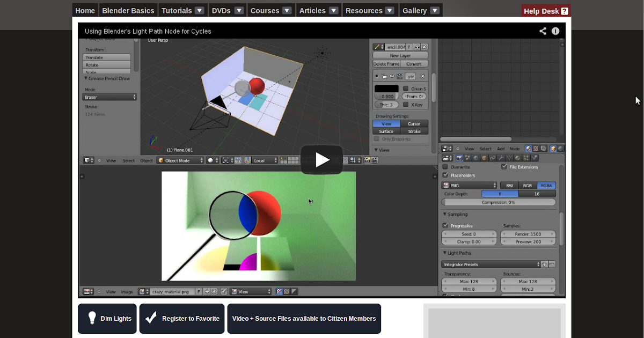Image resolution: width=644 pixels, height=338 pixels.
Task: Enable the Overwrite checkbox in render output settings
Action: pyautogui.click(x=444, y=167)
